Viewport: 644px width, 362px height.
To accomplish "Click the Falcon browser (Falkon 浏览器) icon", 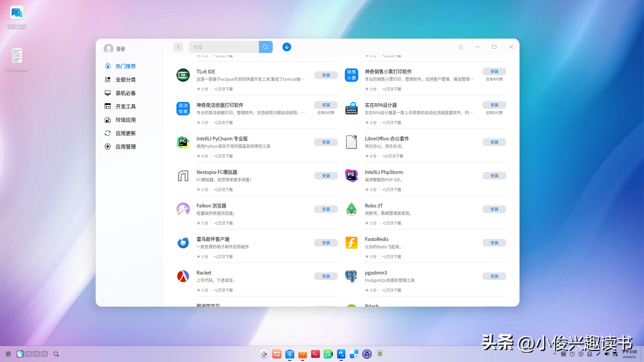I will pos(183,209).
